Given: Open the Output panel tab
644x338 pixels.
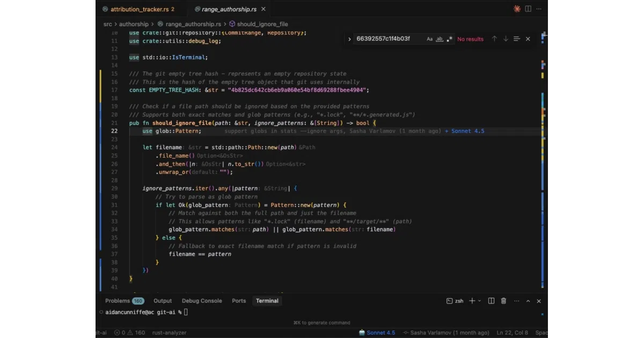Looking at the screenshot, I should pos(163,301).
